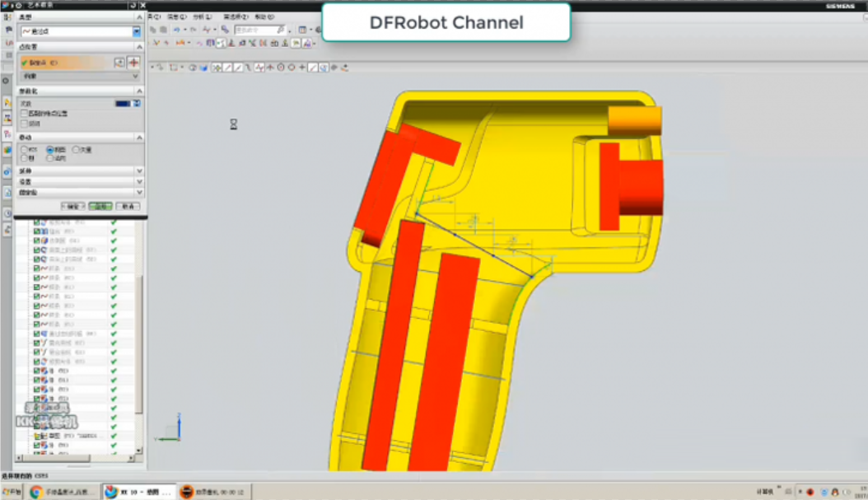
Task: Toggle the Quadrant Point snap icon
Action: 292,68
